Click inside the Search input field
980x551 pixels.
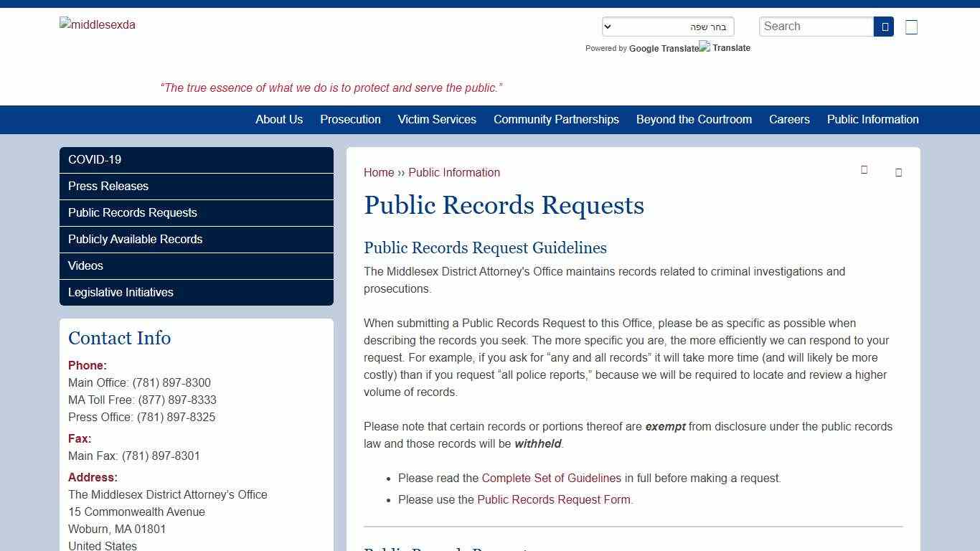[x=816, y=26]
